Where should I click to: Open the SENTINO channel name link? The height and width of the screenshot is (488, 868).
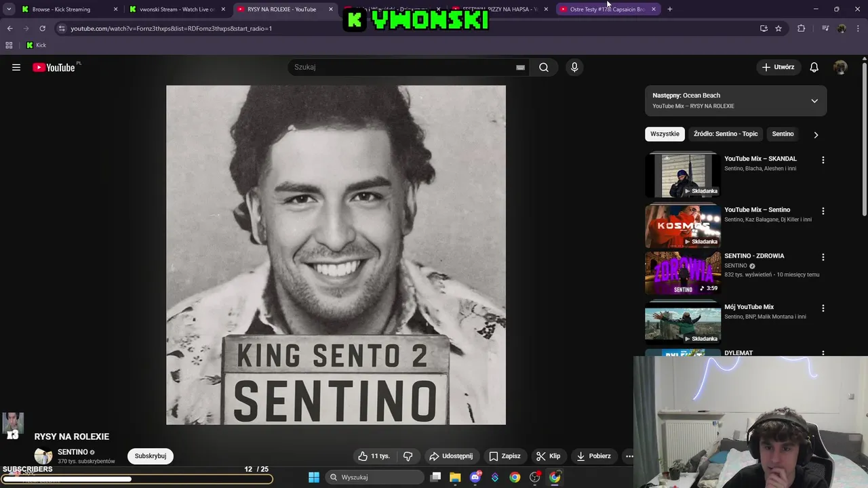pos(73,452)
